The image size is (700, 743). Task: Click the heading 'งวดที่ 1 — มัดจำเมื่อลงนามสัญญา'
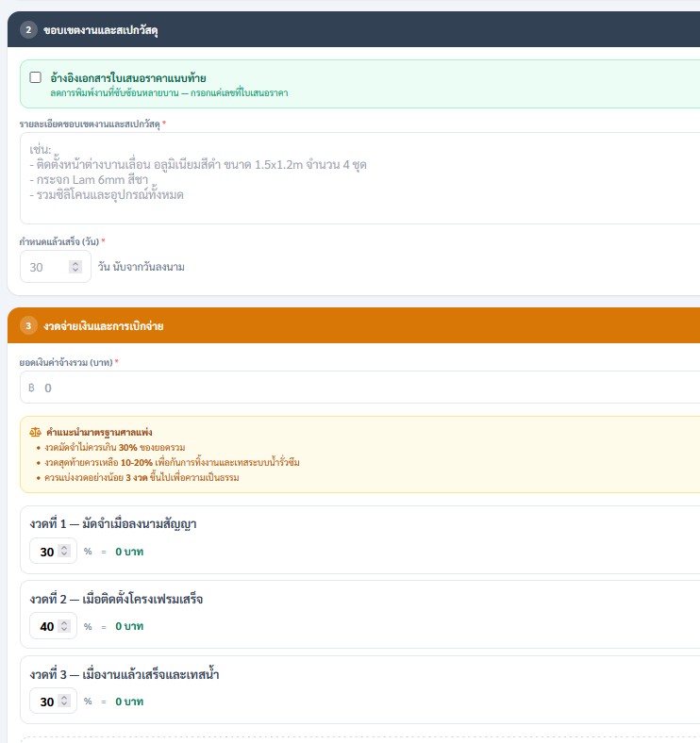113,523
